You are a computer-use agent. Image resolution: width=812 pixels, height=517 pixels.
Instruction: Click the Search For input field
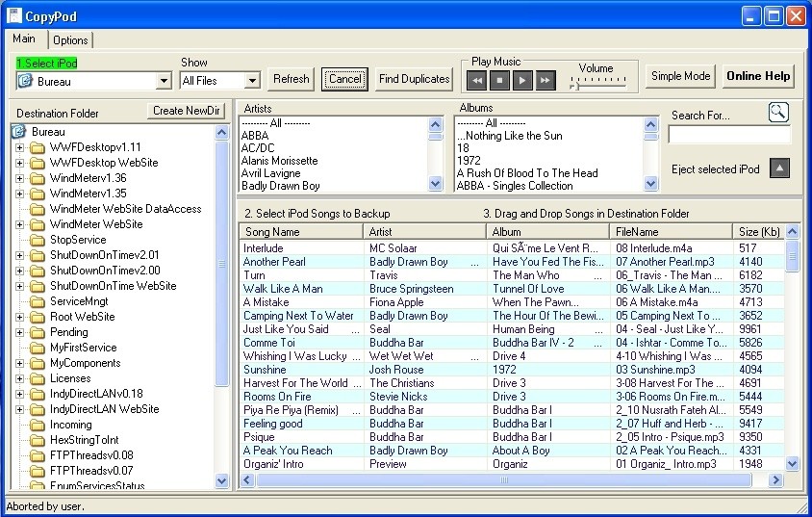(729, 135)
